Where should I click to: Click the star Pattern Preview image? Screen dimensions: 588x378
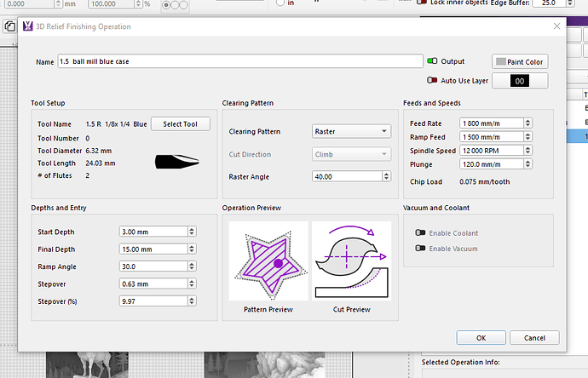[268, 261]
